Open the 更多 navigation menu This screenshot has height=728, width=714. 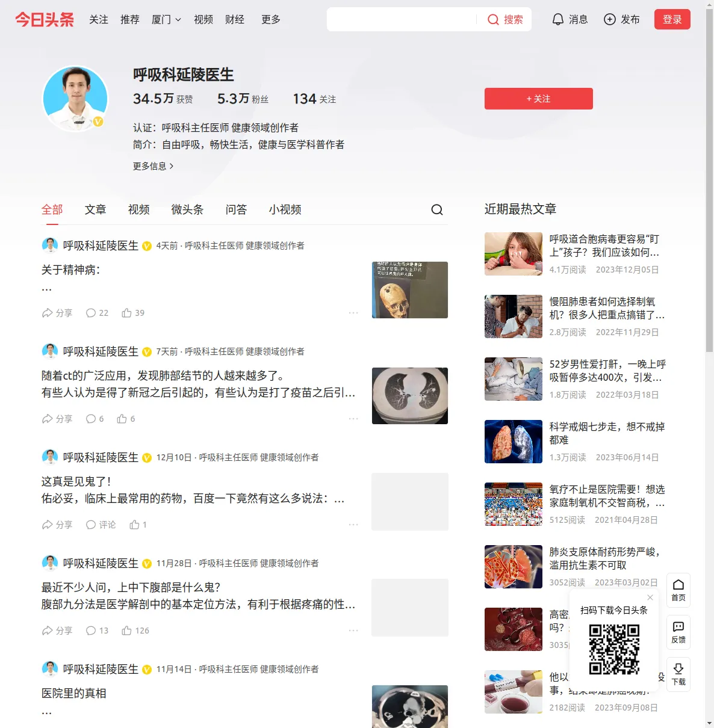(271, 19)
